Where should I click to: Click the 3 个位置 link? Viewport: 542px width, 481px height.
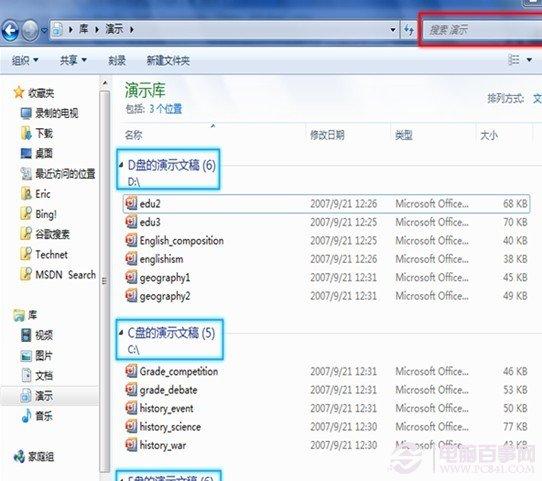point(166,109)
